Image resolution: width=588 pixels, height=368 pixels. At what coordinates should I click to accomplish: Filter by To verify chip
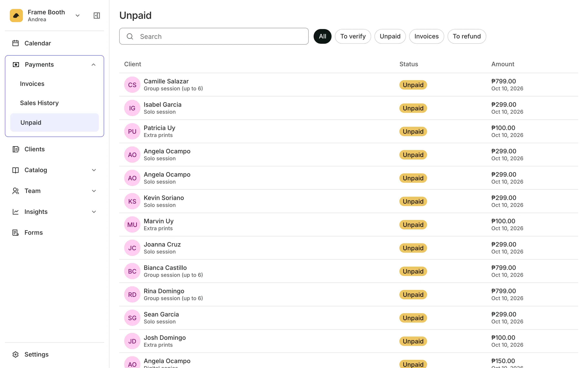coord(353,36)
